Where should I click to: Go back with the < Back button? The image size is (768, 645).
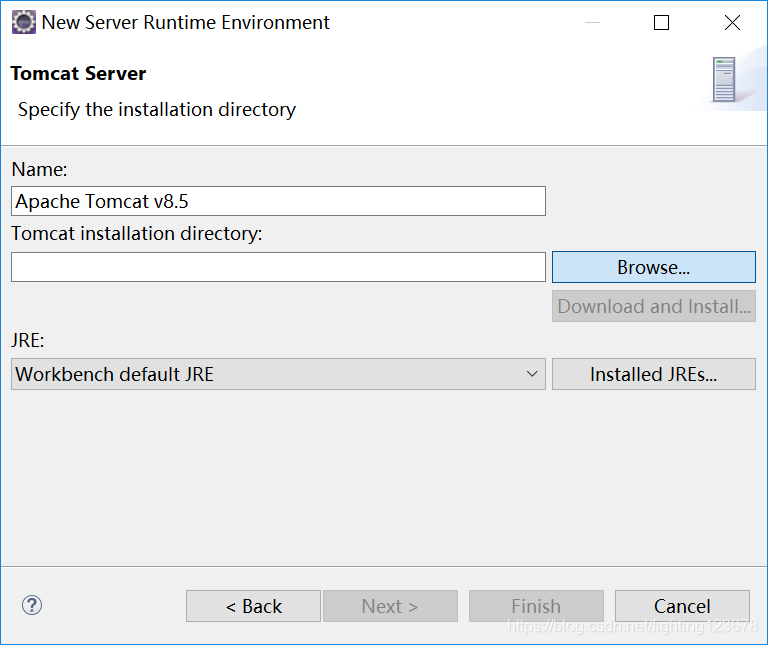coord(253,606)
